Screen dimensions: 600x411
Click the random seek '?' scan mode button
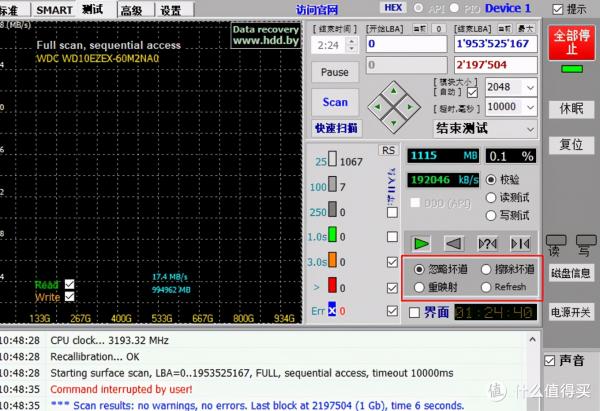487,243
